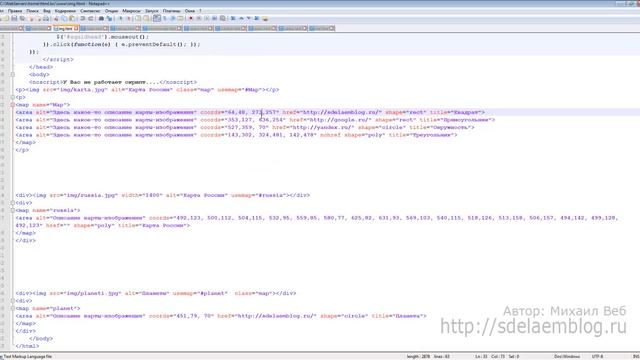
Task: Collapse the body tag fold marker
Action: coord(13,75)
